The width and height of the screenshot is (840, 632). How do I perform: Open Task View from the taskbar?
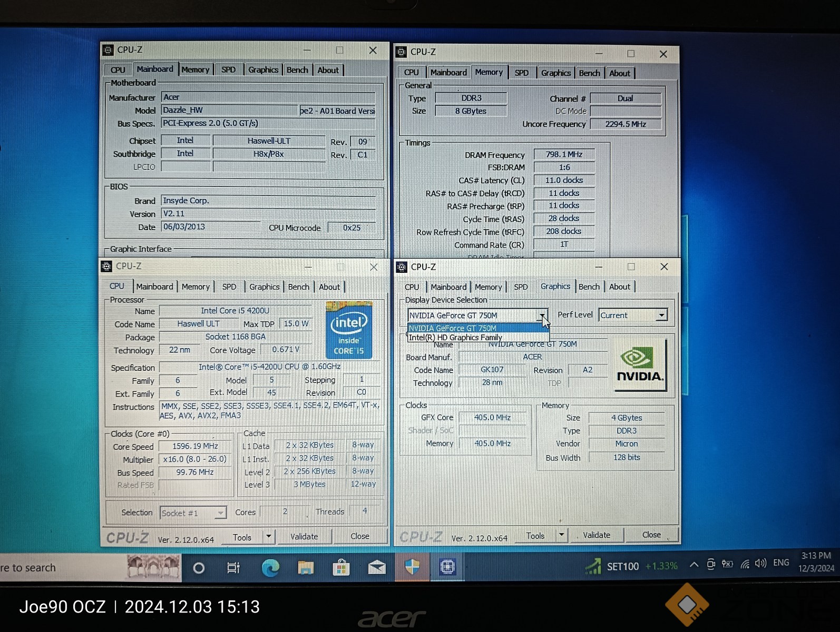pyautogui.click(x=233, y=568)
